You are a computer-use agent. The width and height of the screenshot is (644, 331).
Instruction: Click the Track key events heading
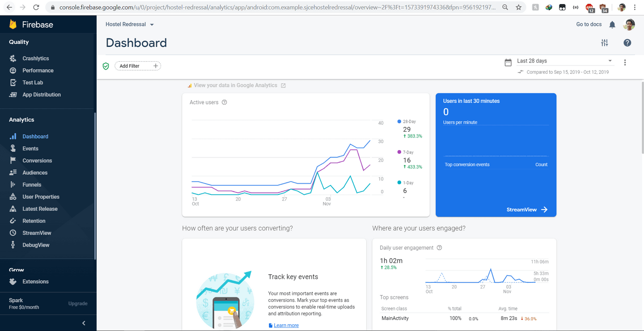293,277
